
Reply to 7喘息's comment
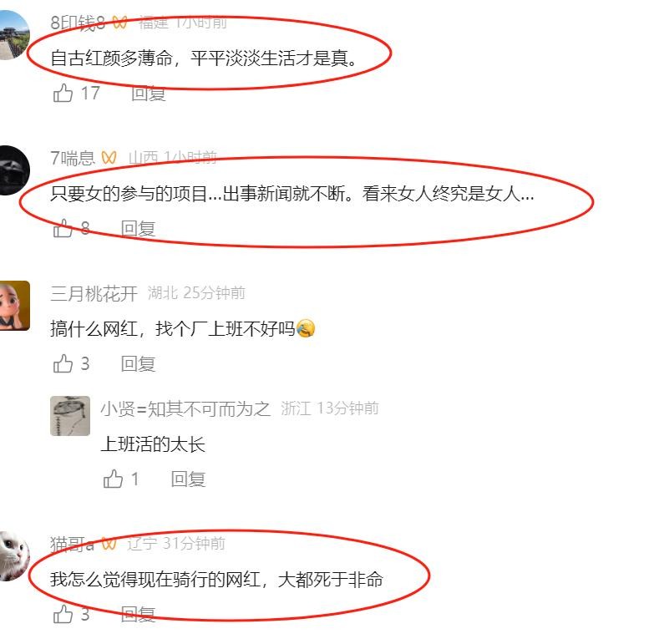[139, 229]
